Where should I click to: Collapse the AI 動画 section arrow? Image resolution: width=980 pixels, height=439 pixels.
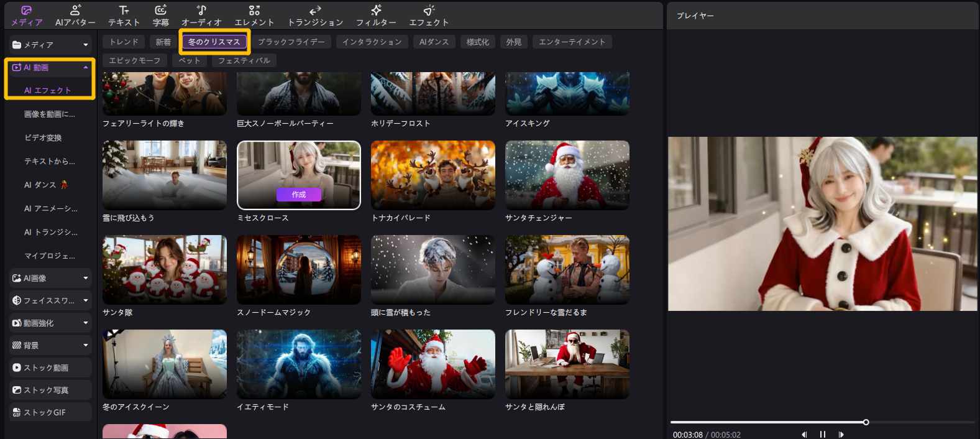[86, 67]
